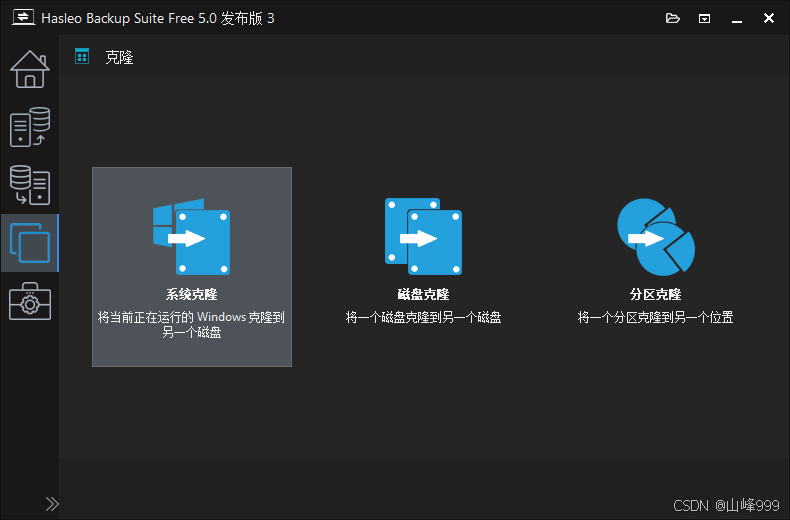Choose the 分区克隆 label
Image resolution: width=790 pixels, height=520 pixels.
coord(655,294)
